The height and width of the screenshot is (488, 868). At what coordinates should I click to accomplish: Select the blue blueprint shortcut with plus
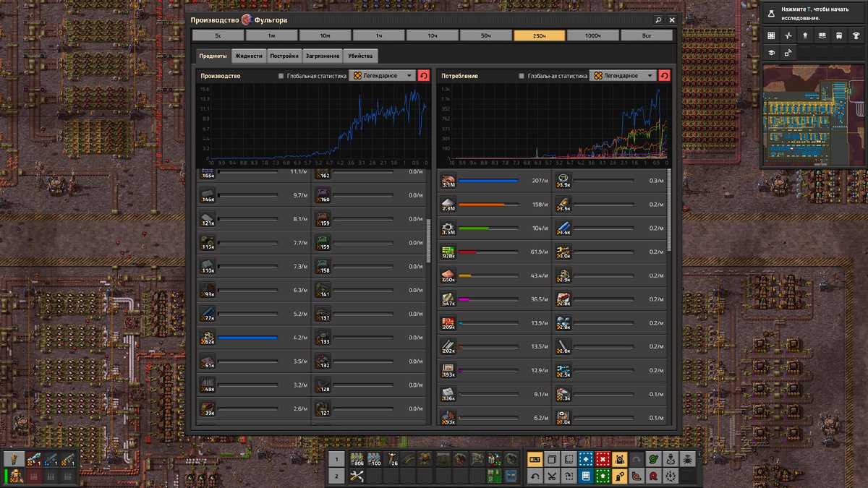586,459
